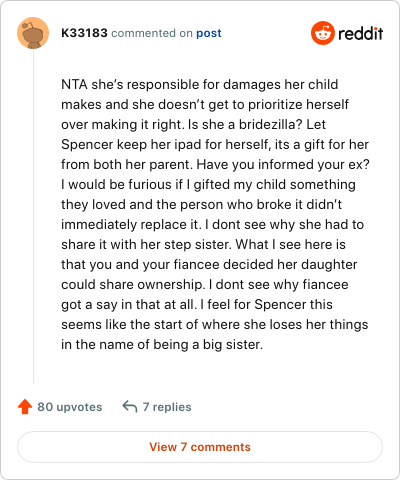This screenshot has height=480, width=400.
Task: Collapse the comment using the vertical thread line
Action: [33, 216]
